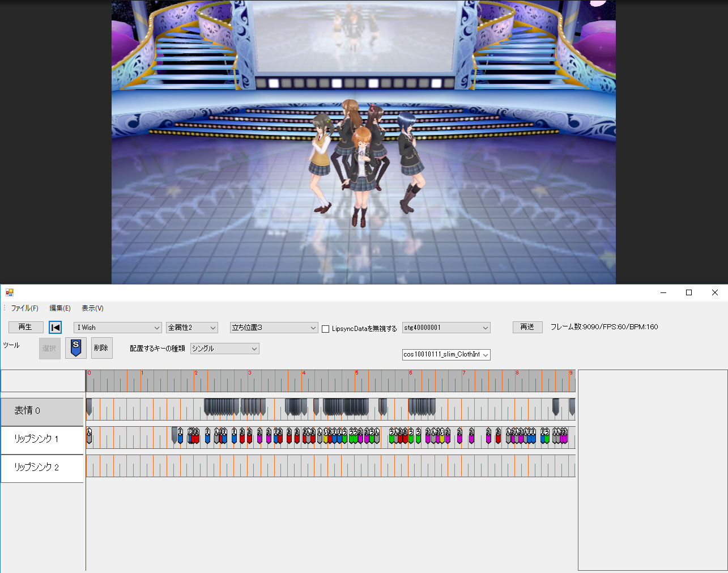Screen dimensions: 728x573
Task: Select the last expression key in 表情 0
Action: coord(572,408)
